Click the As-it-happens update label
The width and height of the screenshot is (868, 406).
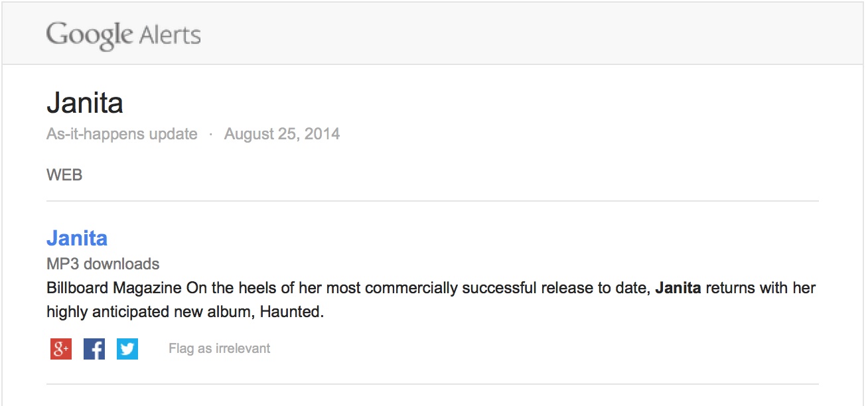[x=121, y=134]
